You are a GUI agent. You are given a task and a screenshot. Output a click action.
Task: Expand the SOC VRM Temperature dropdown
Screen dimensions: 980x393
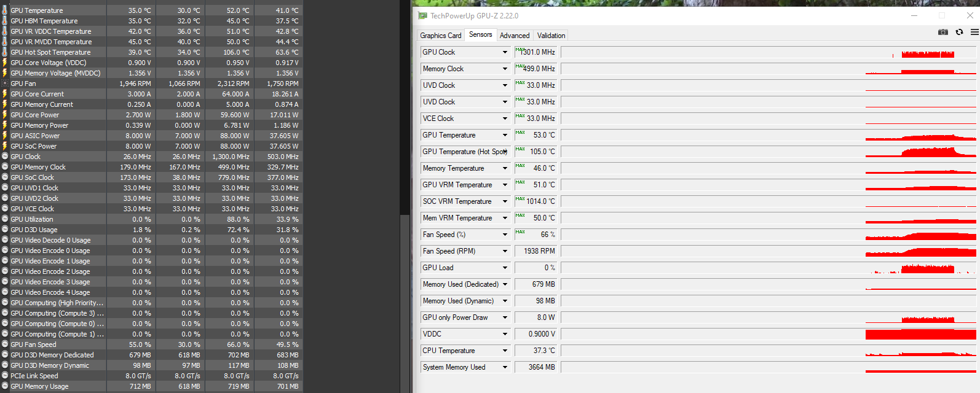pyautogui.click(x=505, y=201)
